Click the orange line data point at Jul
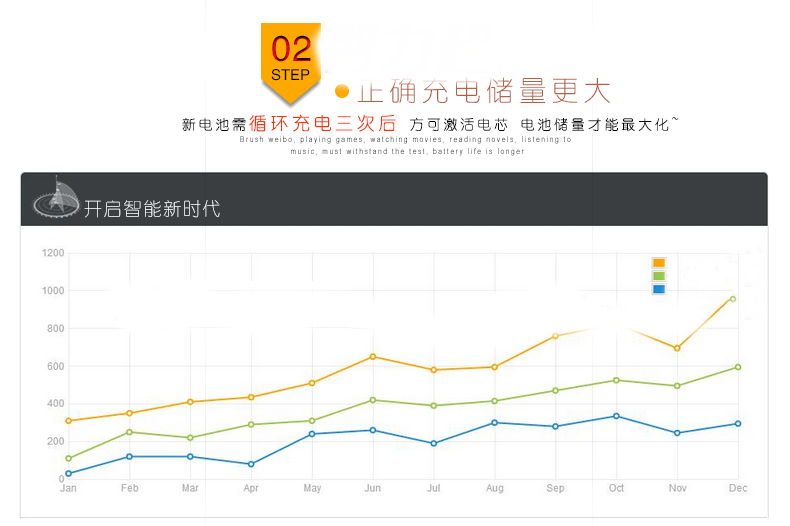790x526 pixels. (433, 370)
